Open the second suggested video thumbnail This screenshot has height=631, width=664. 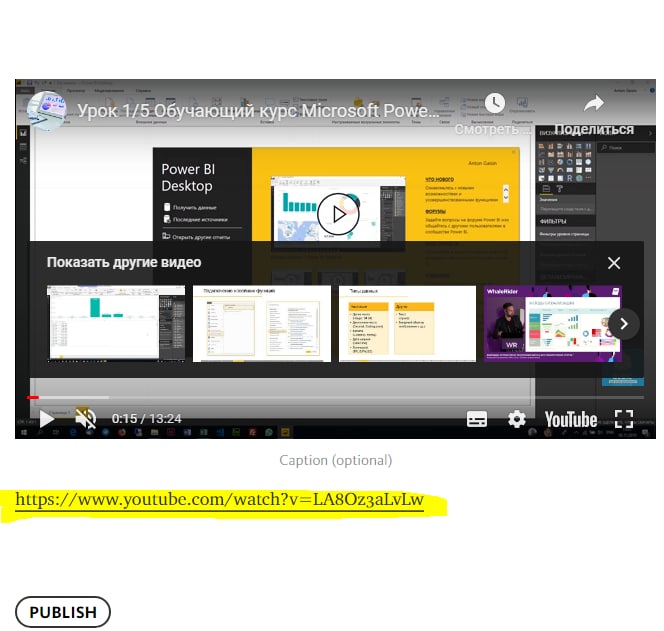tap(262, 324)
